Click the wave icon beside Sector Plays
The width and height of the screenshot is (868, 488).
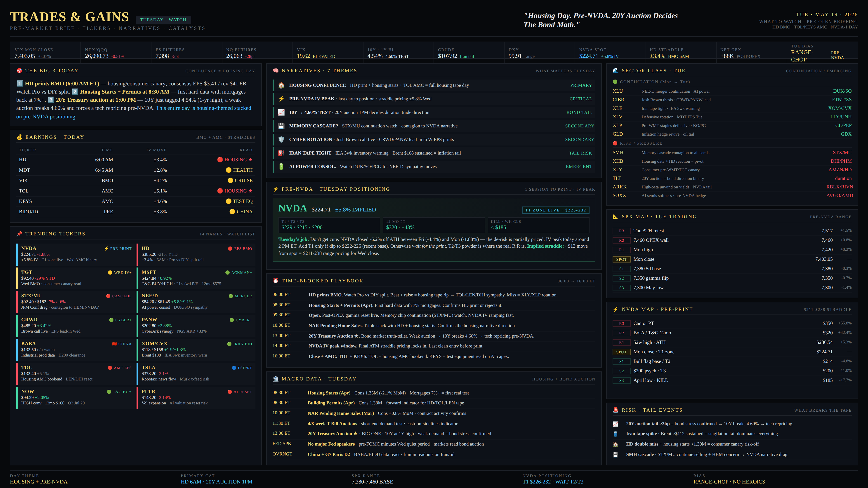(616, 71)
